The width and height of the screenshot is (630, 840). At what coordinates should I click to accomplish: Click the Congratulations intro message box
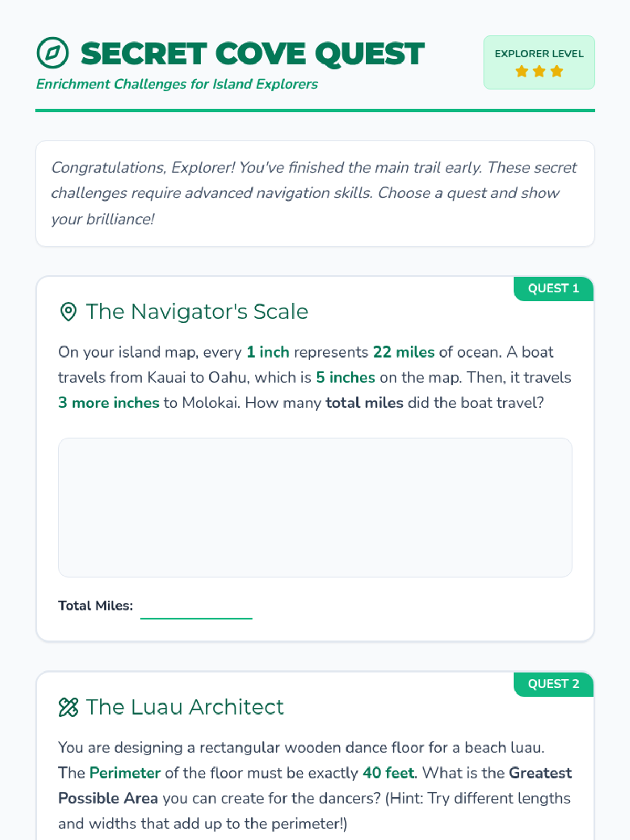pos(315,193)
